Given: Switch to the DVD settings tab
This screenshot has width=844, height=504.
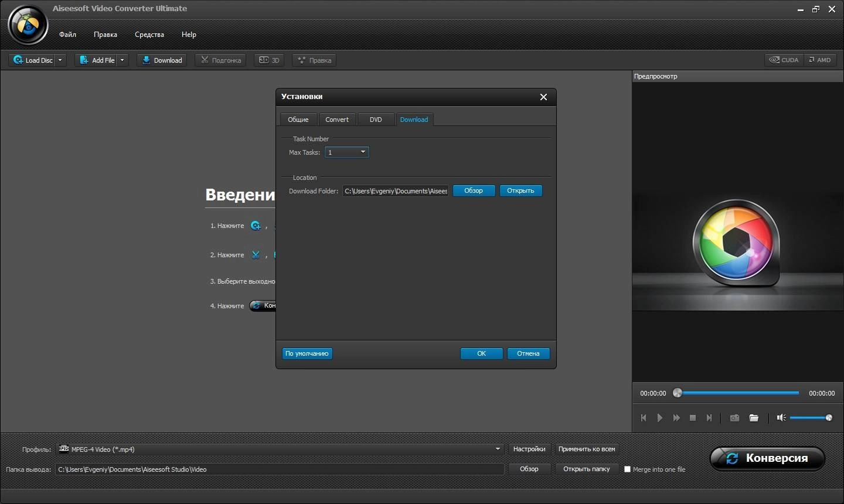Looking at the screenshot, I should (376, 120).
